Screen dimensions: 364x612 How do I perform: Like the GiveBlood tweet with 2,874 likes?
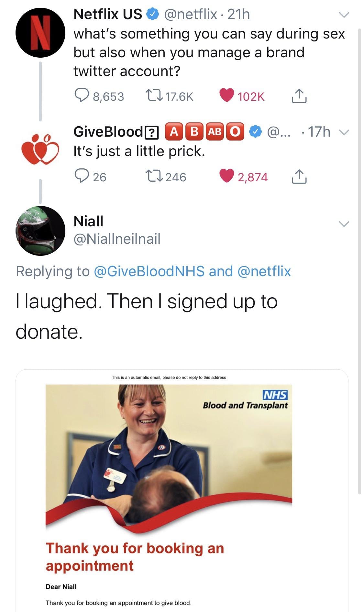[x=227, y=176]
